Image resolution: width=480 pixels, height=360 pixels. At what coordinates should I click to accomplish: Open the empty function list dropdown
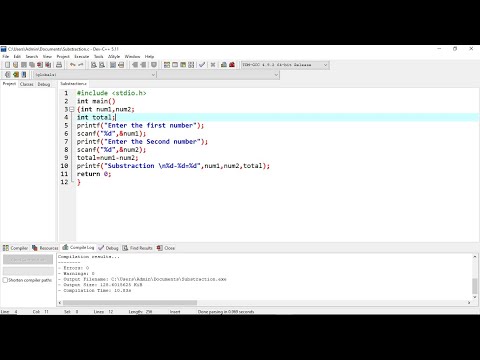click(218, 75)
